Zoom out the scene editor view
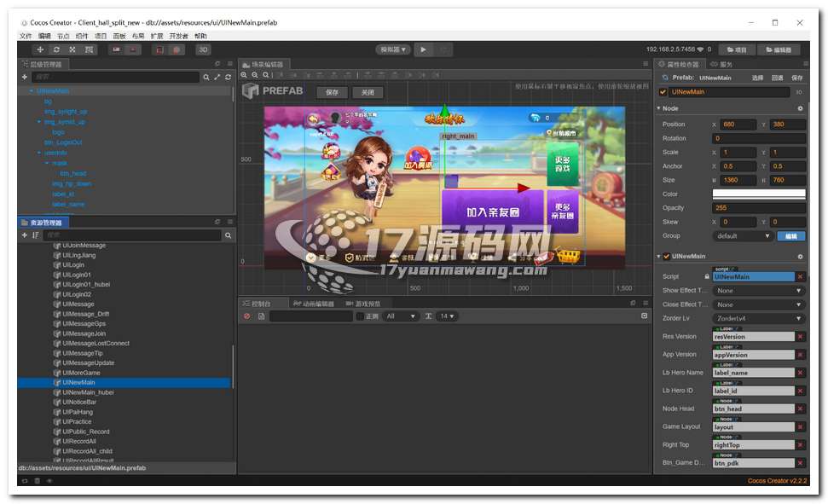The width and height of the screenshot is (828, 504). coord(255,75)
